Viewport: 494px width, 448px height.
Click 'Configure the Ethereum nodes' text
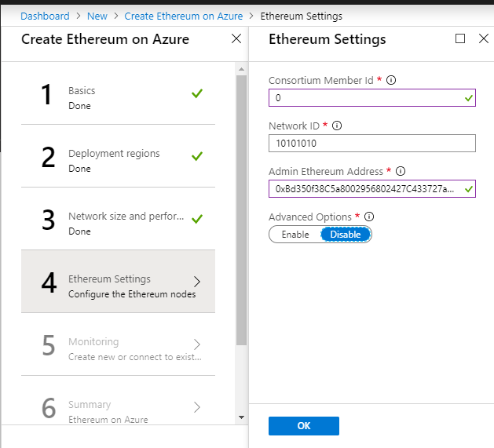pos(132,294)
